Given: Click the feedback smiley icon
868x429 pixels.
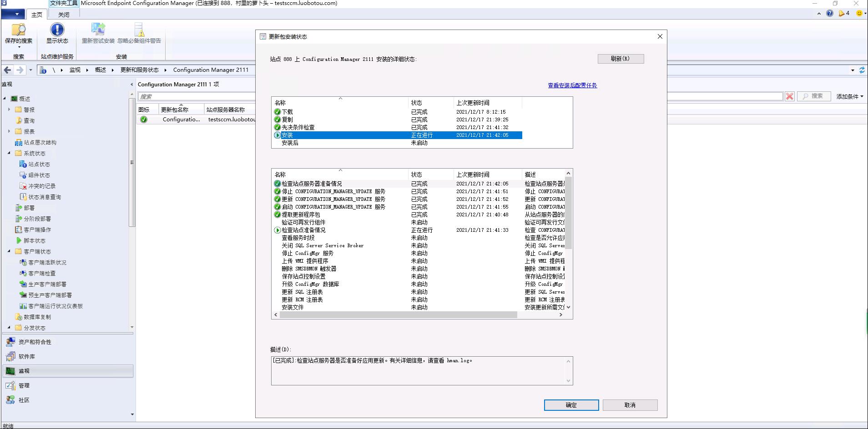Looking at the screenshot, I should 859,13.
